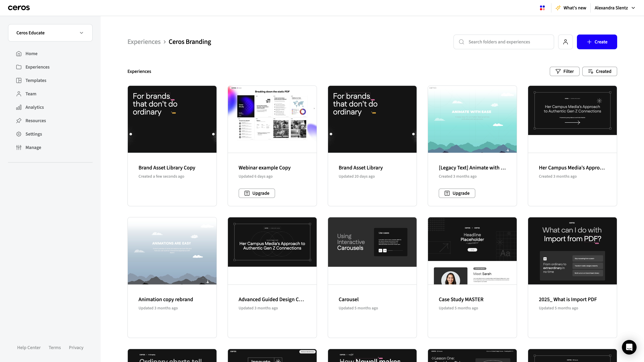Click the text icon on Legacy Text Upgrade button
Screen dimensions: 644x362
click(447, 193)
